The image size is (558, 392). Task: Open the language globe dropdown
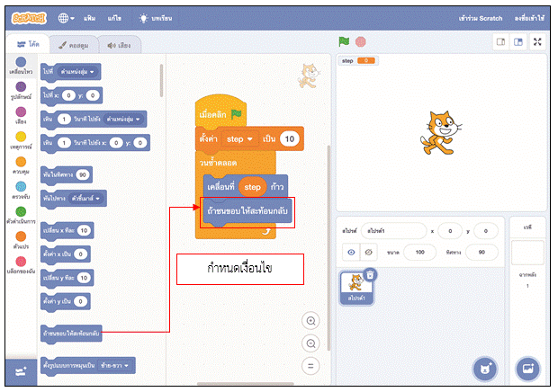(x=67, y=18)
